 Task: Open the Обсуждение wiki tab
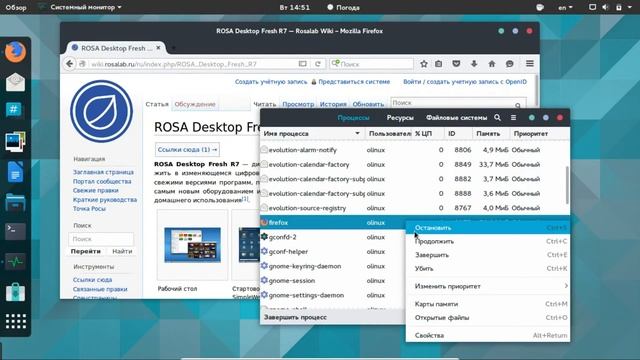pyautogui.click(x=195, y=104)
